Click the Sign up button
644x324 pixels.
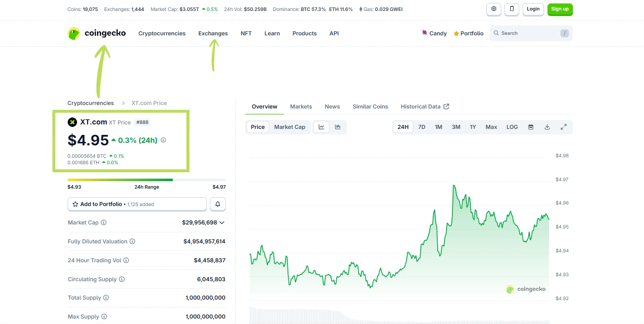pos(560,9)
